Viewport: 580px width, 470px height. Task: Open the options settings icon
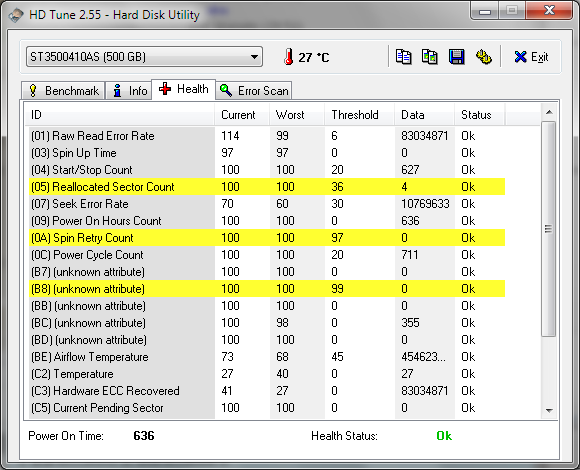click(x=483, y=57)
